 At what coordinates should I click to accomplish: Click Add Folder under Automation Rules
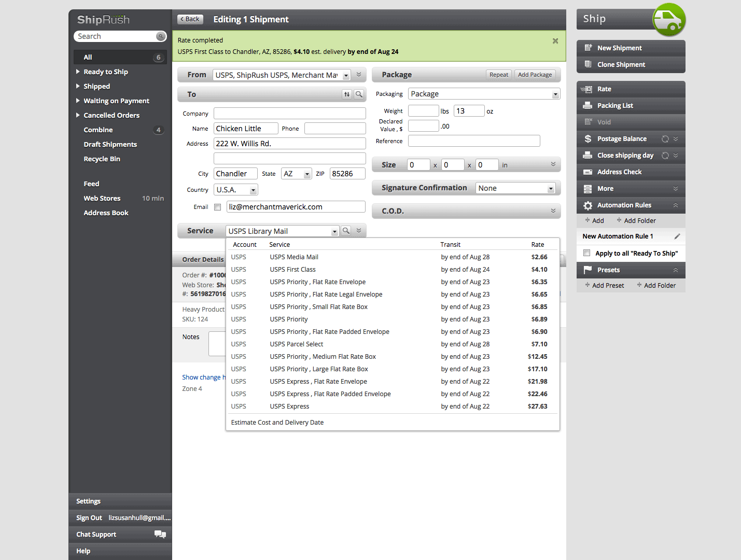(x=636, y=220)
